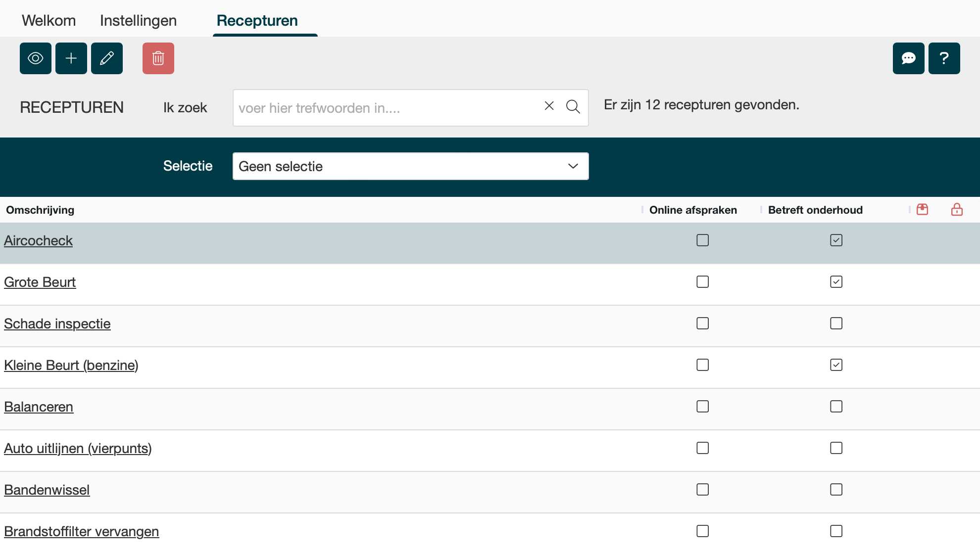
Task: Sort by Omschrijving column header
Action: tap(40, 210)
